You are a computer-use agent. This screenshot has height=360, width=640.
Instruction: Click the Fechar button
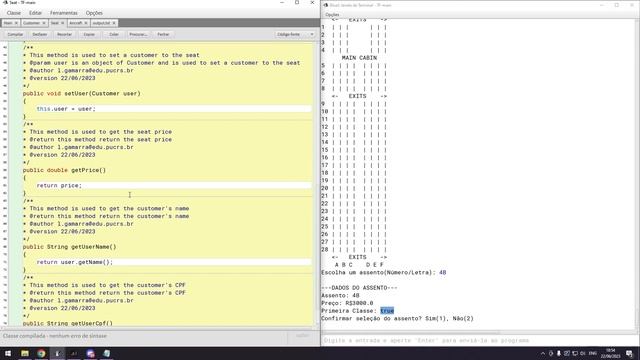[163, 35]
